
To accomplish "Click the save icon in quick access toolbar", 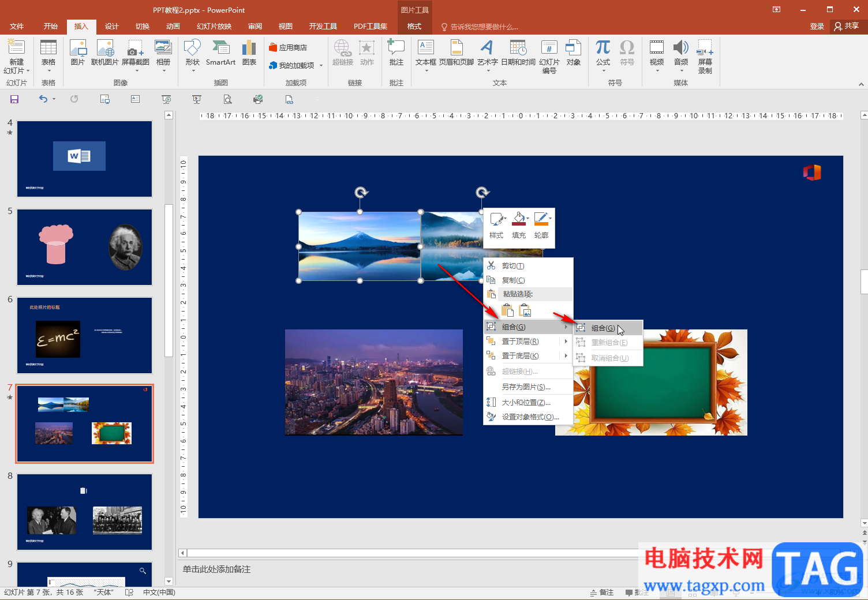I will pos(14,99).
